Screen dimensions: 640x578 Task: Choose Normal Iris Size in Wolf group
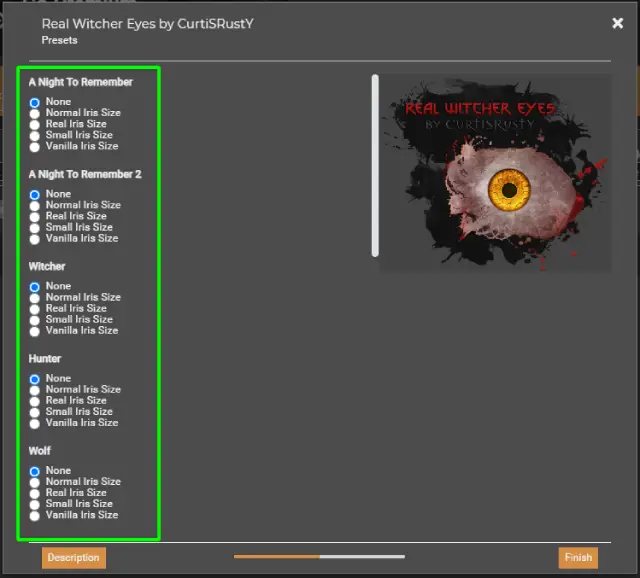35,482
